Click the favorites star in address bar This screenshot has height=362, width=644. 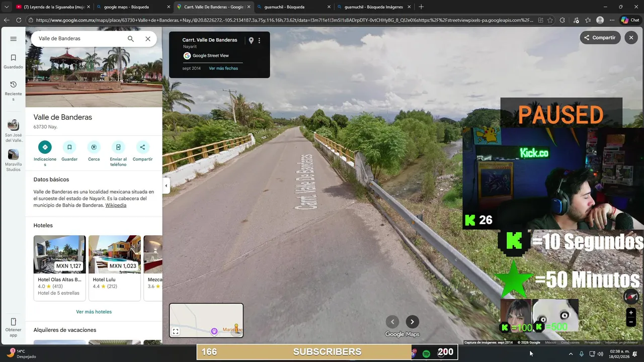[x=550, y=20]
